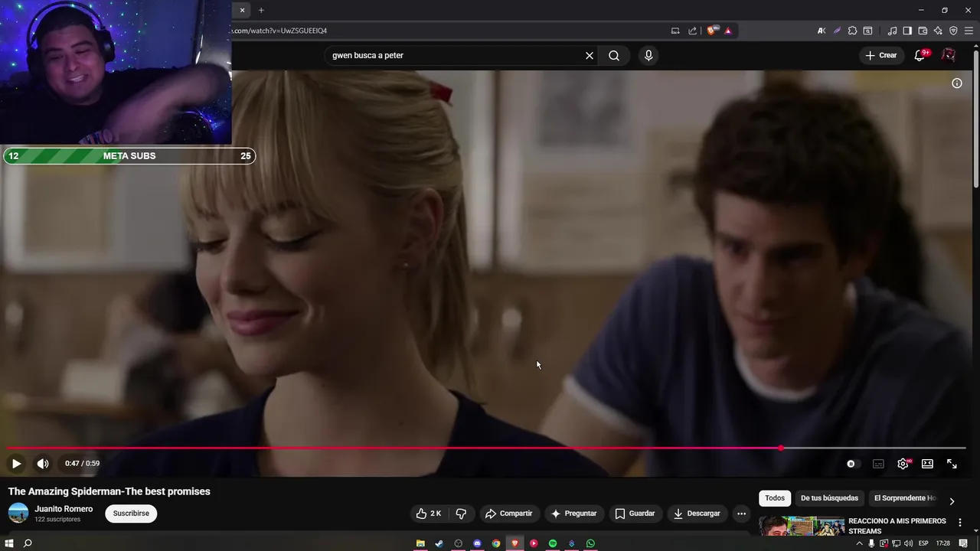Show hidden system tray icons chevron
Screen dimensions: 980x551
point(859,543)
